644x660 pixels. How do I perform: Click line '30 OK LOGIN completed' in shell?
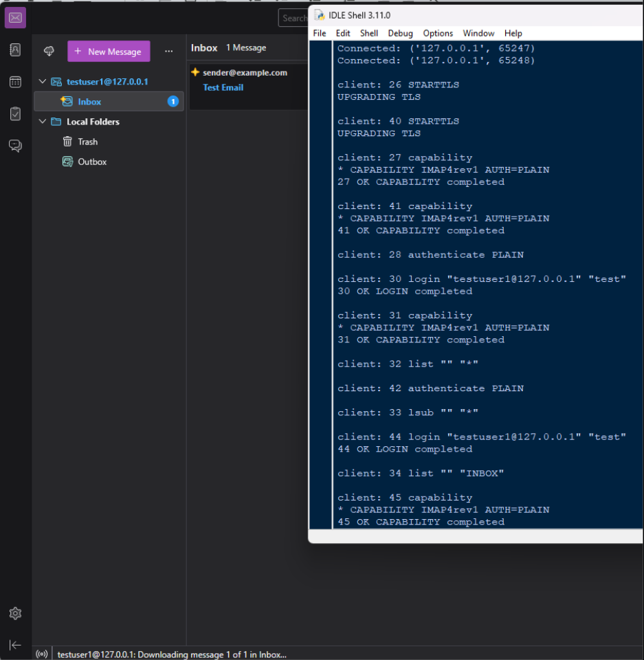pyautogui.click(x=405, y=291)
